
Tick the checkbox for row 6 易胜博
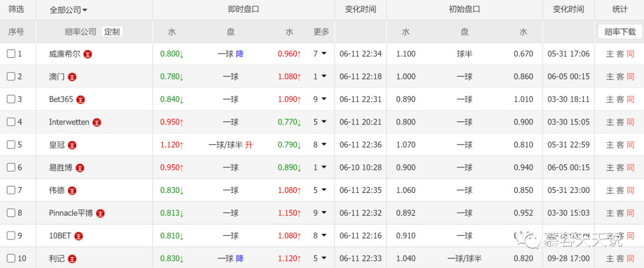pos(11,167)
